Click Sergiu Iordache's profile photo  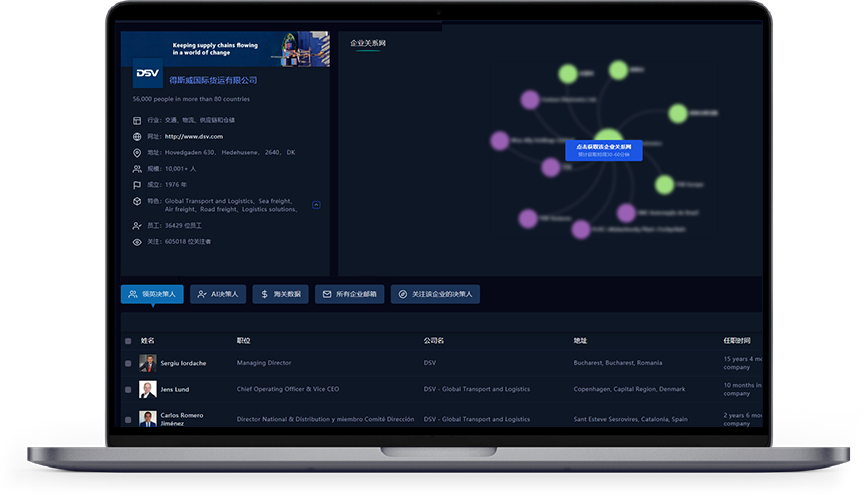148,364
